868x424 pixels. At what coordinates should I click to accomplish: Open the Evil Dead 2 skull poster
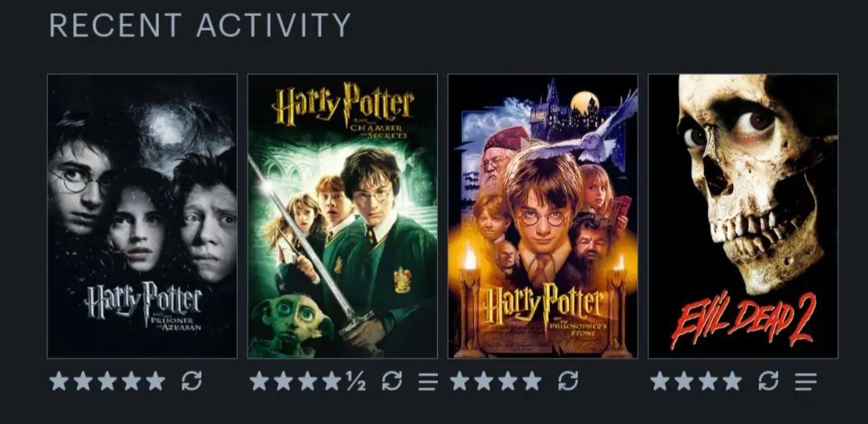743,216
